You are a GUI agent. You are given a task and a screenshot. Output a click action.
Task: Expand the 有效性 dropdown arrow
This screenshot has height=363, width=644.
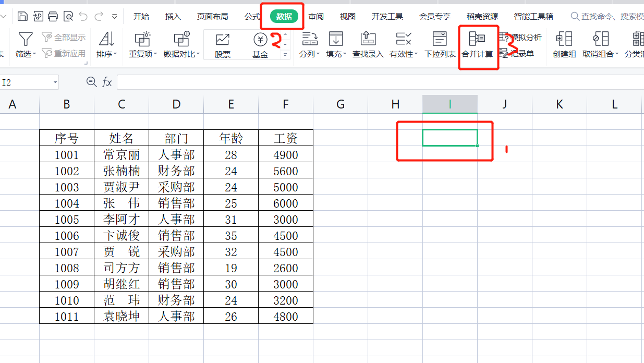click(416, 54)
